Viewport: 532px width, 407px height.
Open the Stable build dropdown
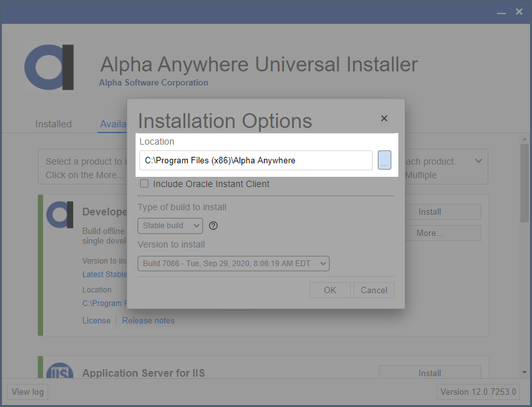point(170,226)
